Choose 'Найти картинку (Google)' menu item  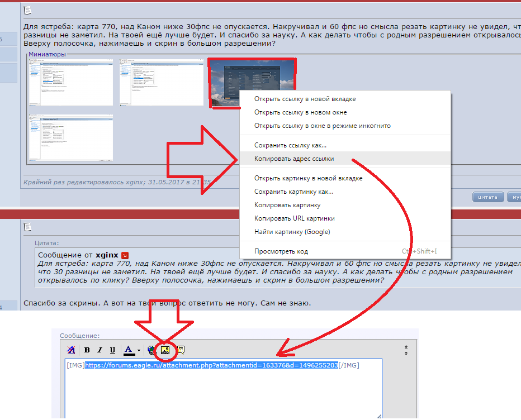[x=292, y=232]
